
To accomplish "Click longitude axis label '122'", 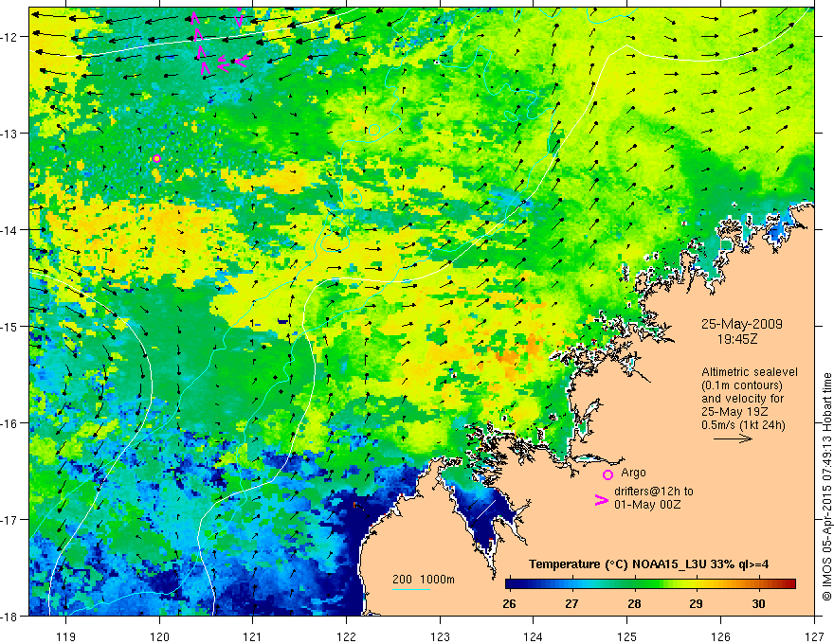I will [346, 636].
